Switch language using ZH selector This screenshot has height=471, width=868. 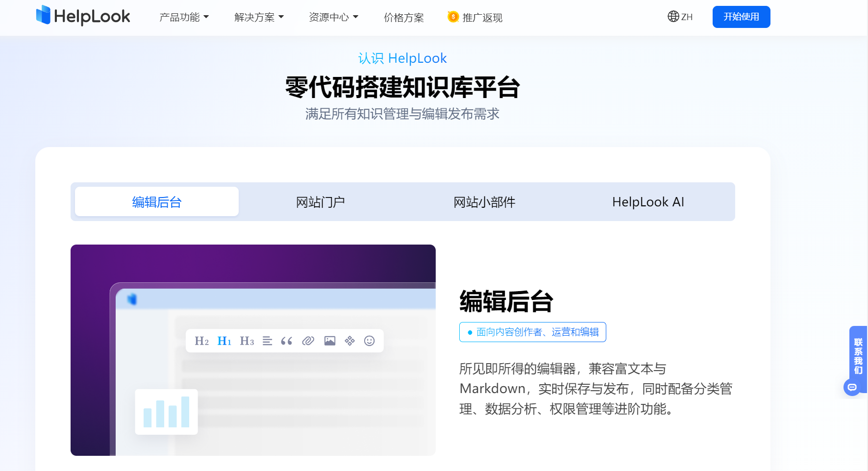680,17
